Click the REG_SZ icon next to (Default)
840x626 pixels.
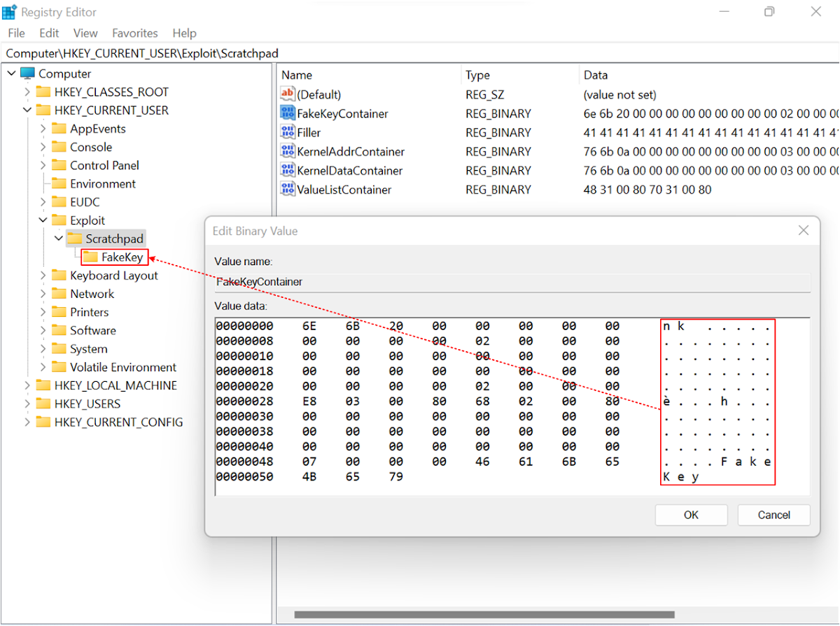click(288, 94)
